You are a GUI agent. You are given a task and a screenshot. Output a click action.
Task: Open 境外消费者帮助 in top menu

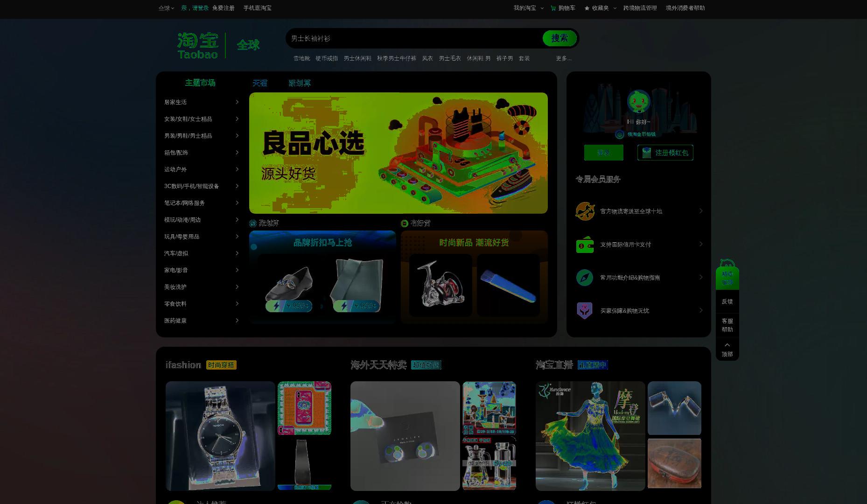(685, 8)
